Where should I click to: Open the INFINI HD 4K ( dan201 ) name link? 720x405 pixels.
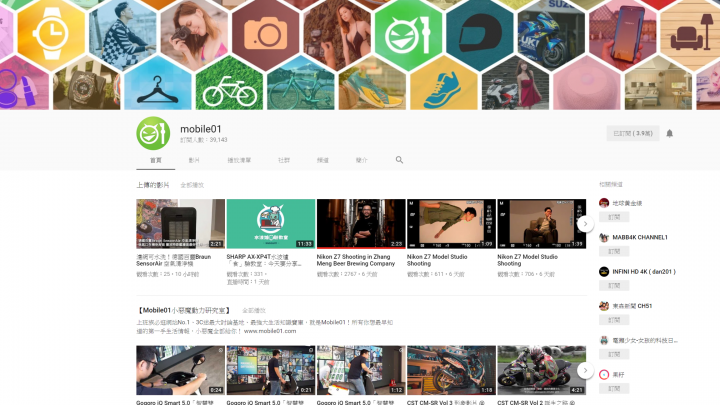pyautogui.click(x=644, y=271)
